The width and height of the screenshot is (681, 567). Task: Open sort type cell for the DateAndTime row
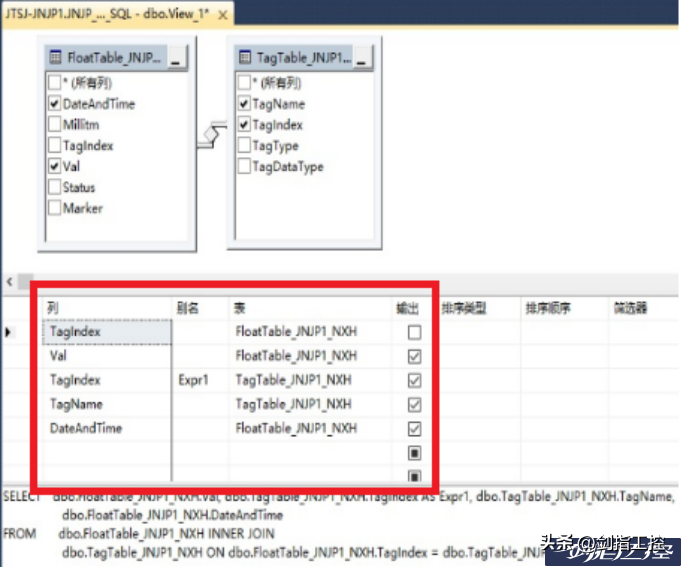pyautogui.click(x=478, y=428)
